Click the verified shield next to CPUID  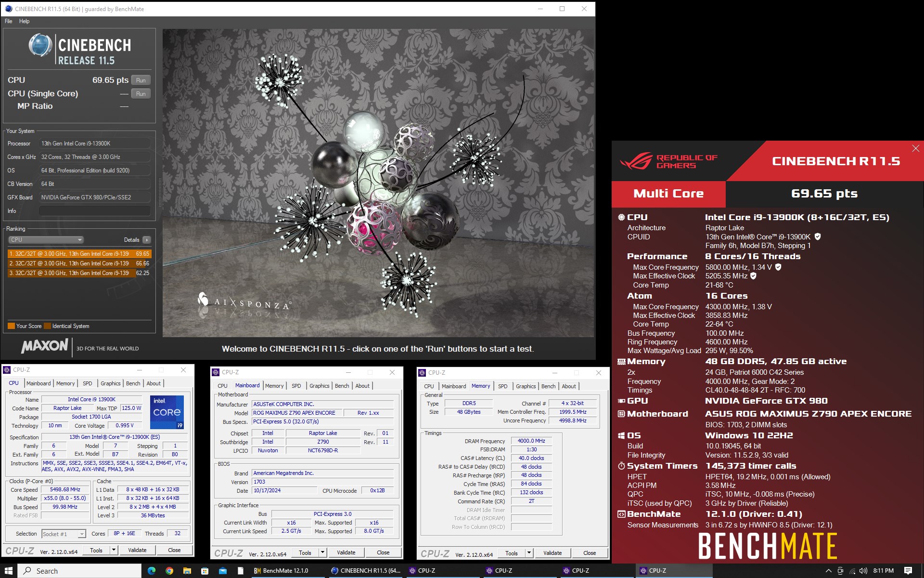tap(818, 236)
